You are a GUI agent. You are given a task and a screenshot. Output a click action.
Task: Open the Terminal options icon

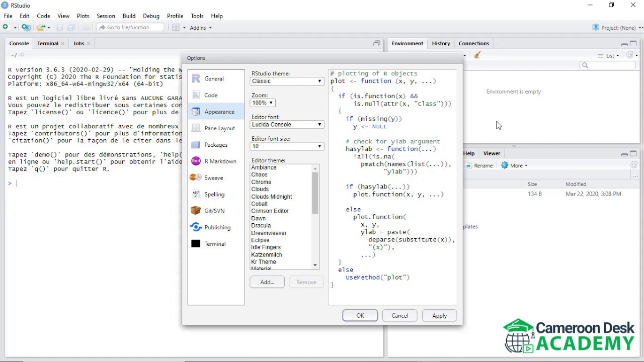pyautogui.click(x=196, y=244)
